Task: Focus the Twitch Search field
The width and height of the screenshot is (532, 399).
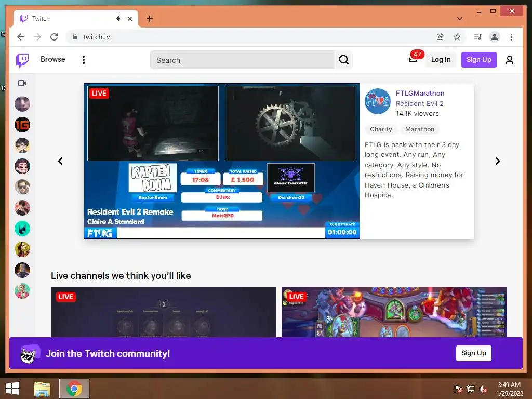Action: [x=242, y=60]
